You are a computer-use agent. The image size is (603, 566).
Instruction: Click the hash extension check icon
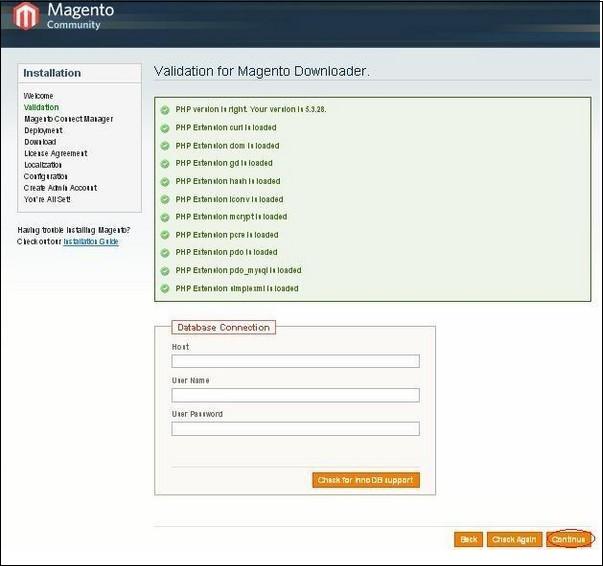[x=165, y=182]
